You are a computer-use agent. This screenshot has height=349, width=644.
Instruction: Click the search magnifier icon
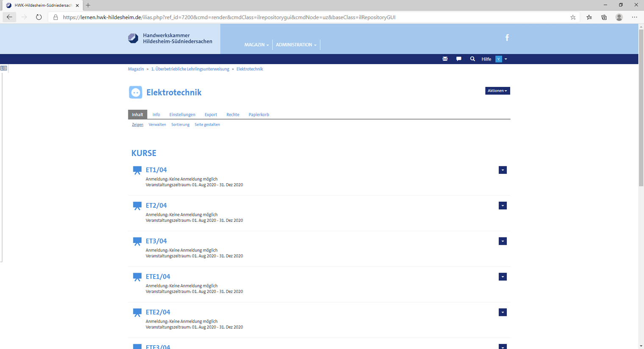472,59
